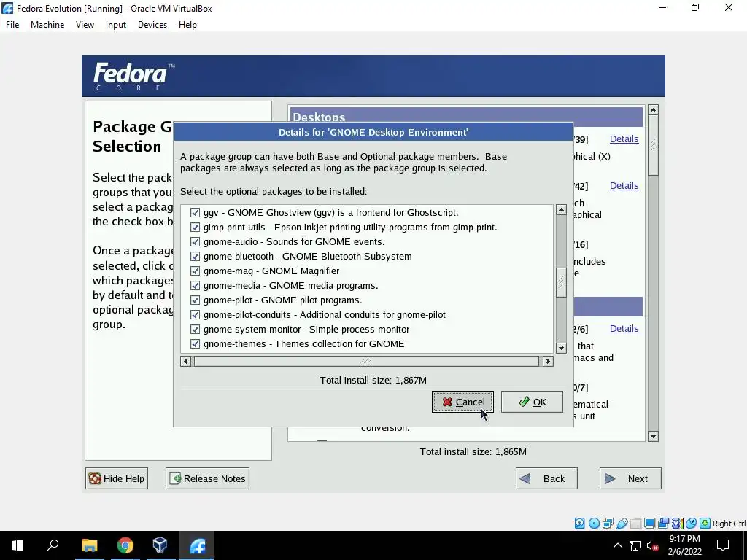Toggle gnome-pilot-conduits checkbox

[195, 315]
